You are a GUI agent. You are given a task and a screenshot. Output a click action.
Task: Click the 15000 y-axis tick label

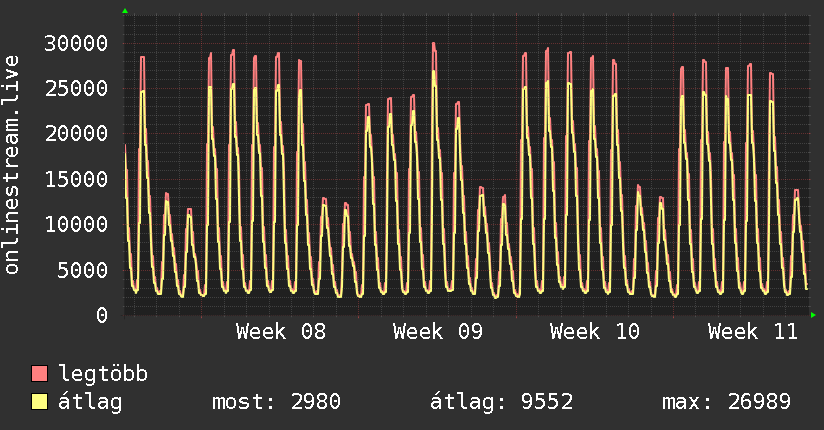tap(76, 179)
